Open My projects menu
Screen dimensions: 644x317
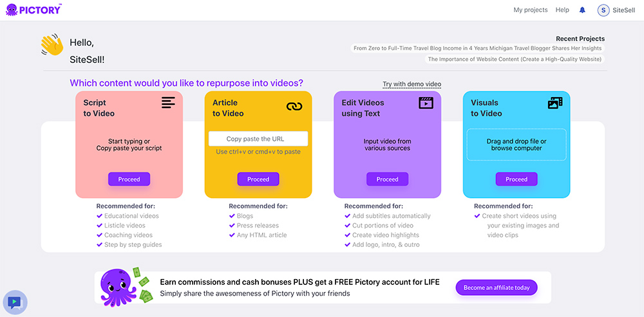[x=530, y=10]
